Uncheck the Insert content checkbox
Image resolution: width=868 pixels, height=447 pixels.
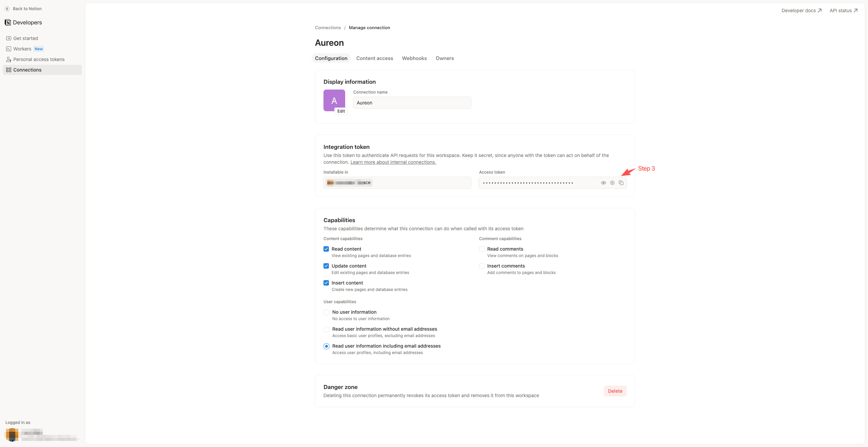326,283
